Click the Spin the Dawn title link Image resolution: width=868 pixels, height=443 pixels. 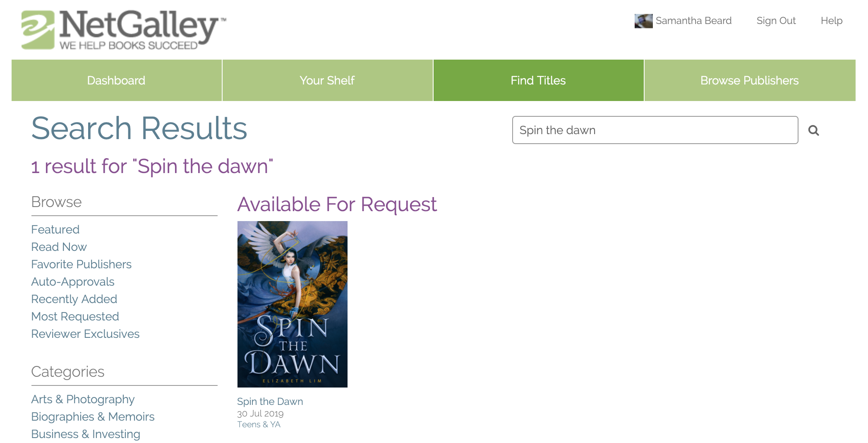click(x=270, y=402)
